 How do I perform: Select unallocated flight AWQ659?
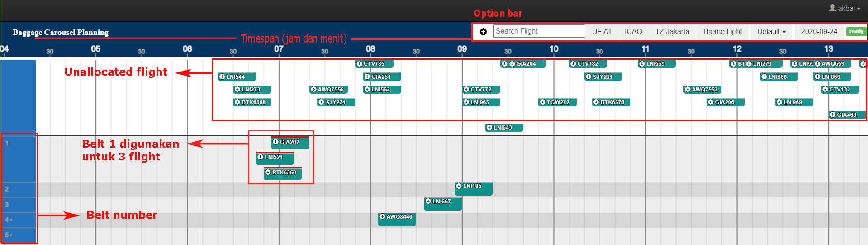coord(832,64)
